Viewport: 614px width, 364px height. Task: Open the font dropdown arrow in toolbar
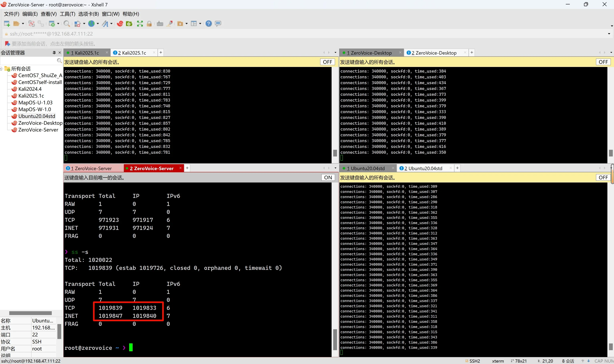click(x=111, y=24)
